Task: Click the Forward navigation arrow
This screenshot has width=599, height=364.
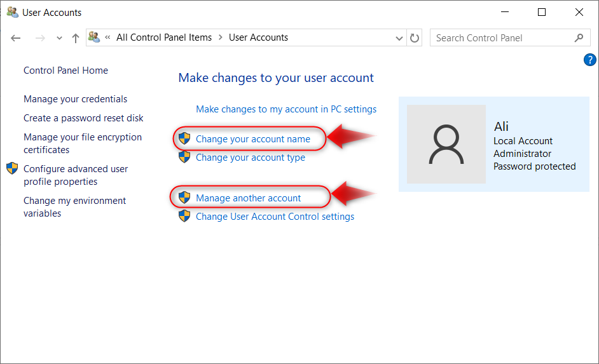Action: click(40, 38)
